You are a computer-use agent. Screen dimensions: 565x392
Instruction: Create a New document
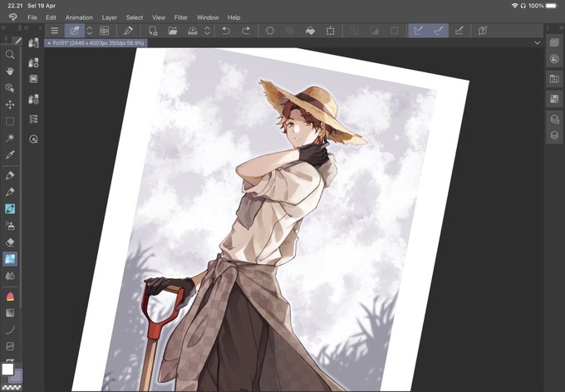tap(153, 31)
